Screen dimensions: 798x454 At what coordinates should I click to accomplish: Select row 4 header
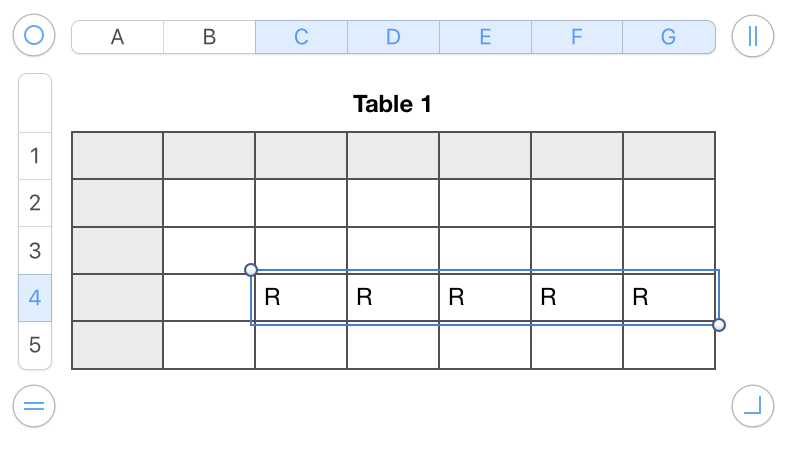pyautogui.click(x=35, y=298)
